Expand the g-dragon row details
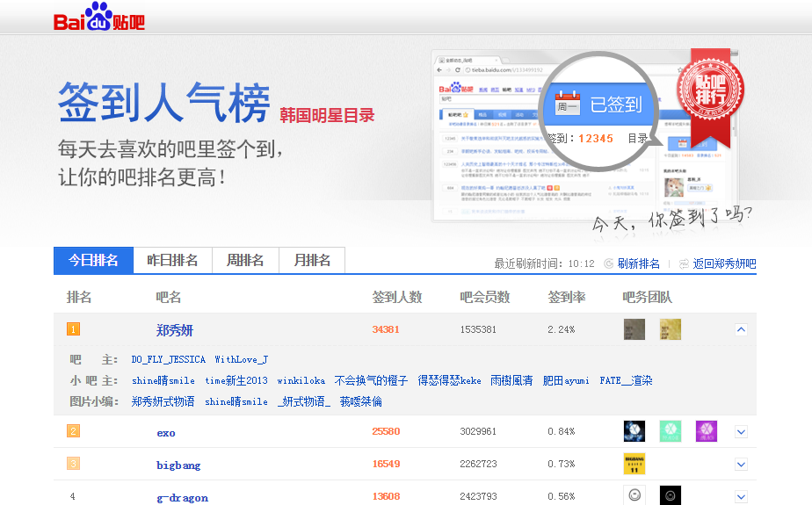Screen dimensions: 812x505 [x=741, y=496]
